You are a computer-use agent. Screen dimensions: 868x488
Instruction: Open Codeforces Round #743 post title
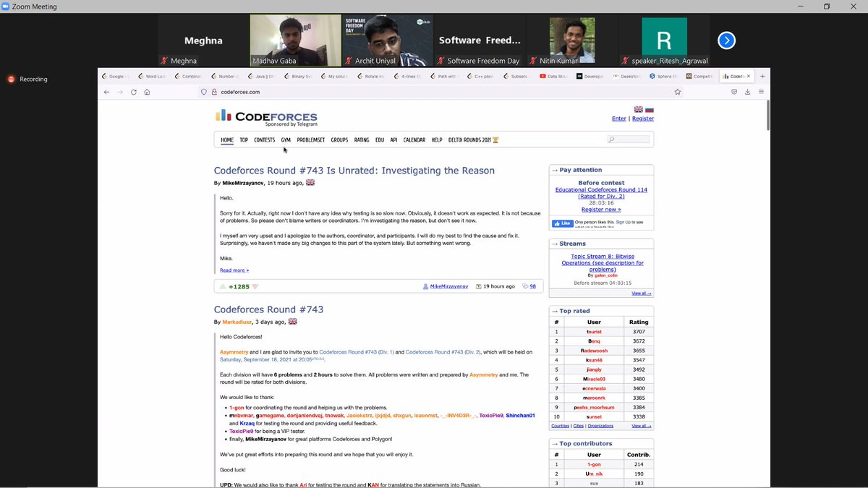[x=268, y=309]
